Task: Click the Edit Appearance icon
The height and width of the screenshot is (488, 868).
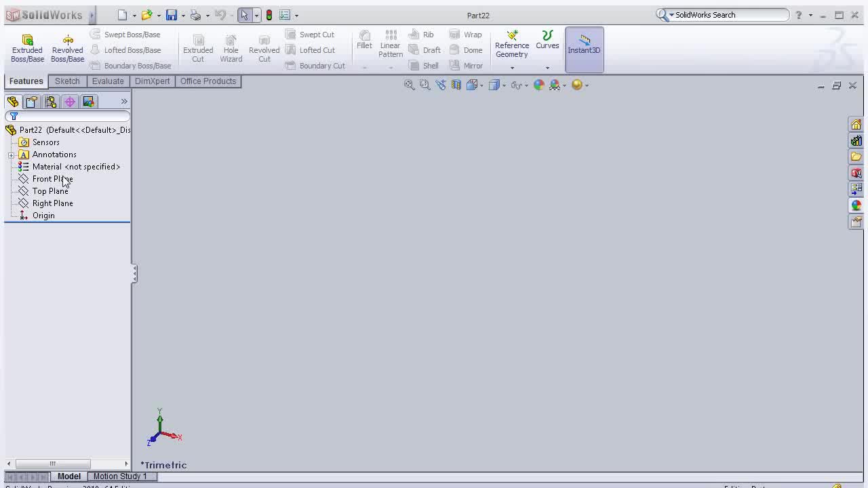Action: [538, 85]
